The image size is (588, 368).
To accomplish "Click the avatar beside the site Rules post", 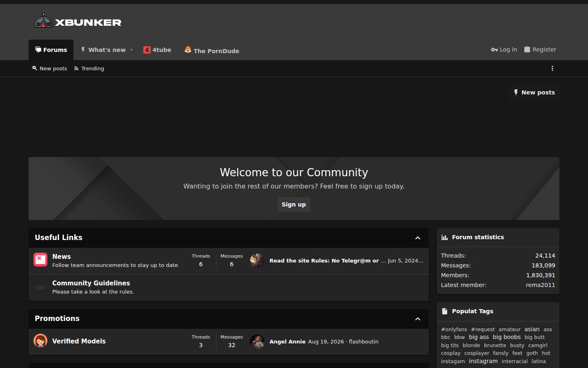I will click(x=257, y=260).
